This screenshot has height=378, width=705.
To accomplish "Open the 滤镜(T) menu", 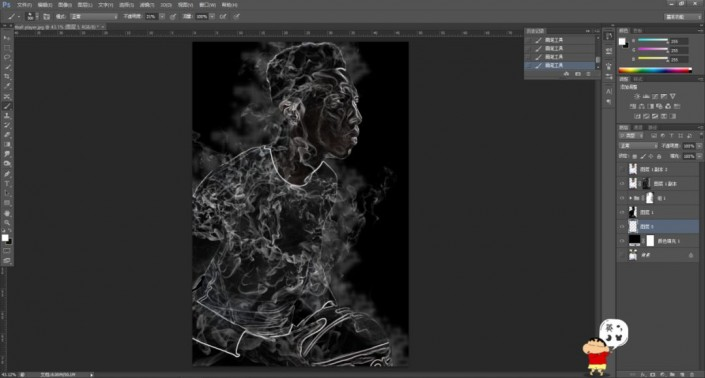I will pyautogui.click(x=147, y=5).
